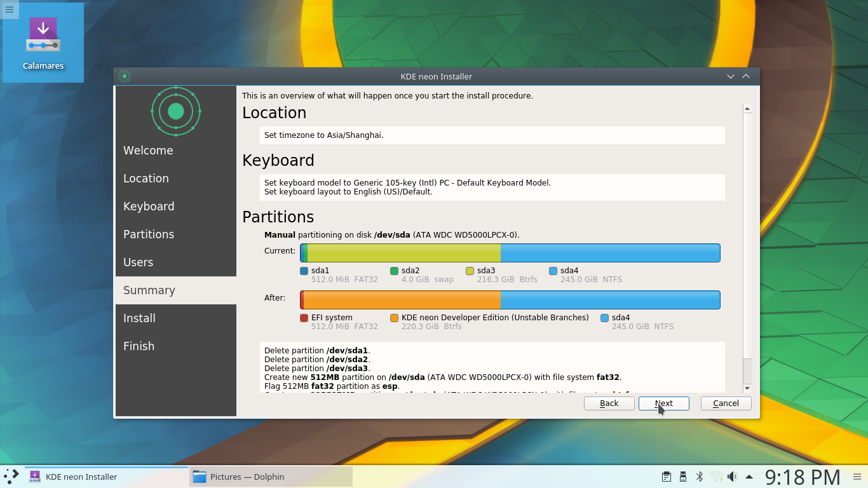Click the '4.0 GiB swap' label
This screenshot has height=488, width=868.
click(428, 280)
